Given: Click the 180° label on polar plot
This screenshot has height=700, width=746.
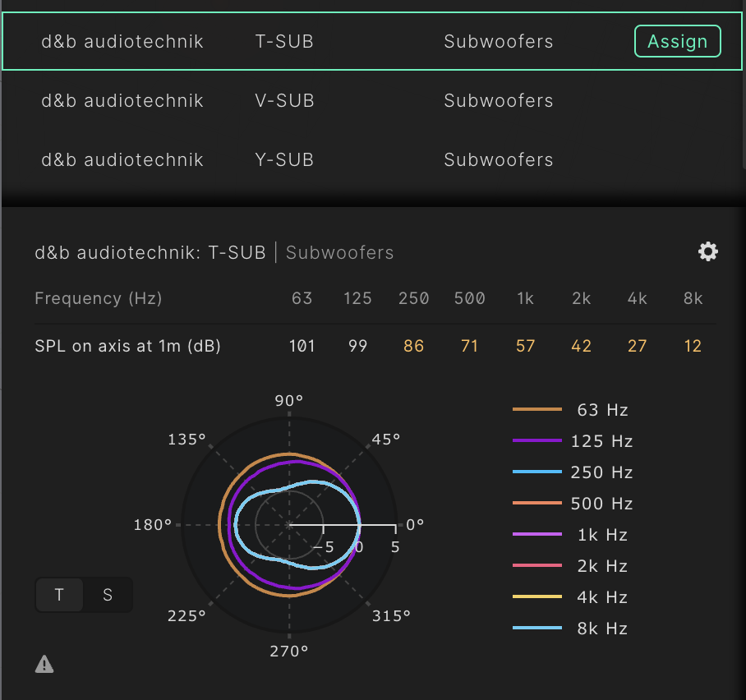Looking at the screenshot, I should 152,525.
